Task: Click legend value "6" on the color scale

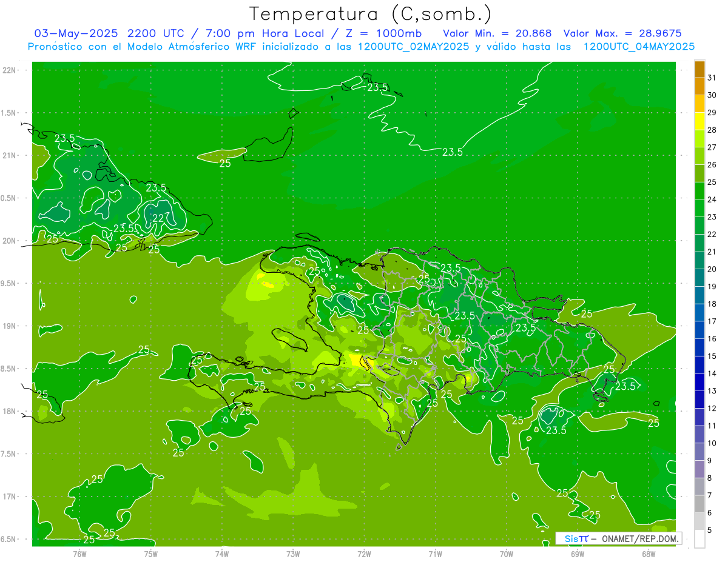Action: [x=710, y=513]
